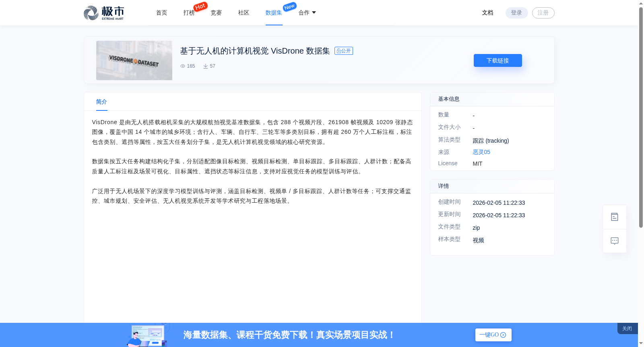
Task: Click the eye views icon showing 165
Action: [183, 66]
